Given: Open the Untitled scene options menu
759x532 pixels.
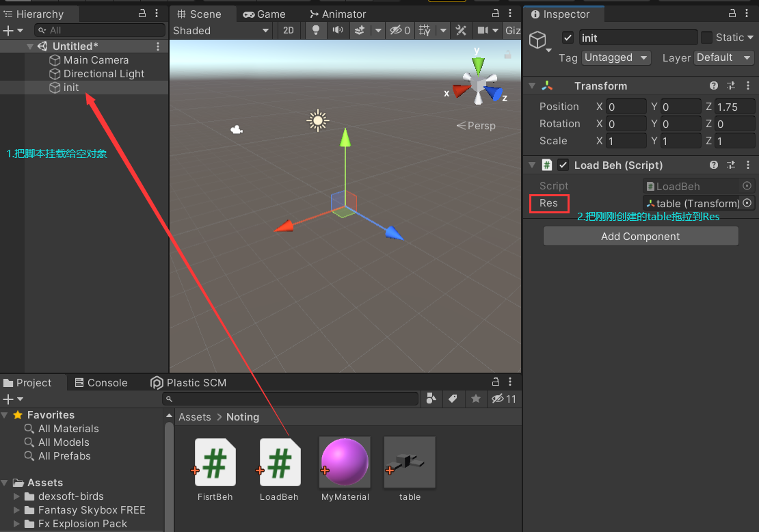Looking at the screenshot, I should (x=158, y=46).
